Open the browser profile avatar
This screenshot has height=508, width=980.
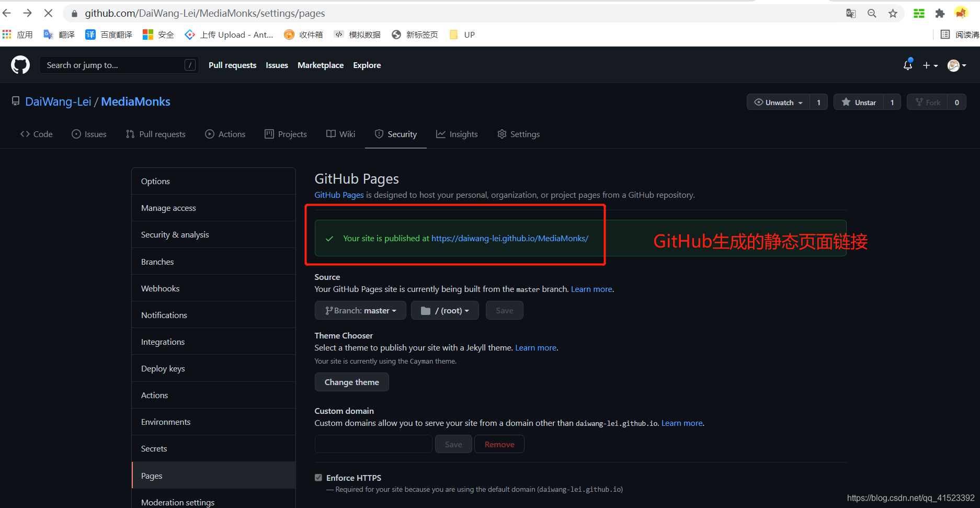[961, 13]
